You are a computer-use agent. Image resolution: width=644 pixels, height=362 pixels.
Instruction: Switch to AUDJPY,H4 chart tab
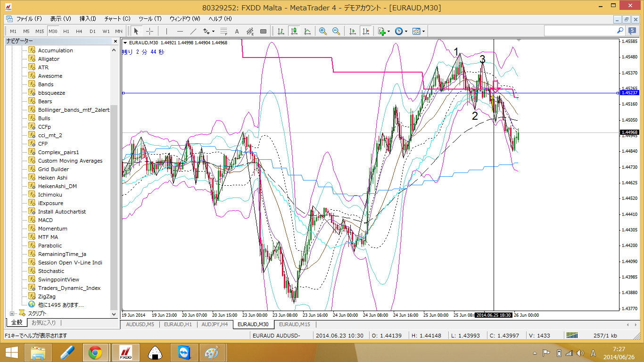[215, 324]
